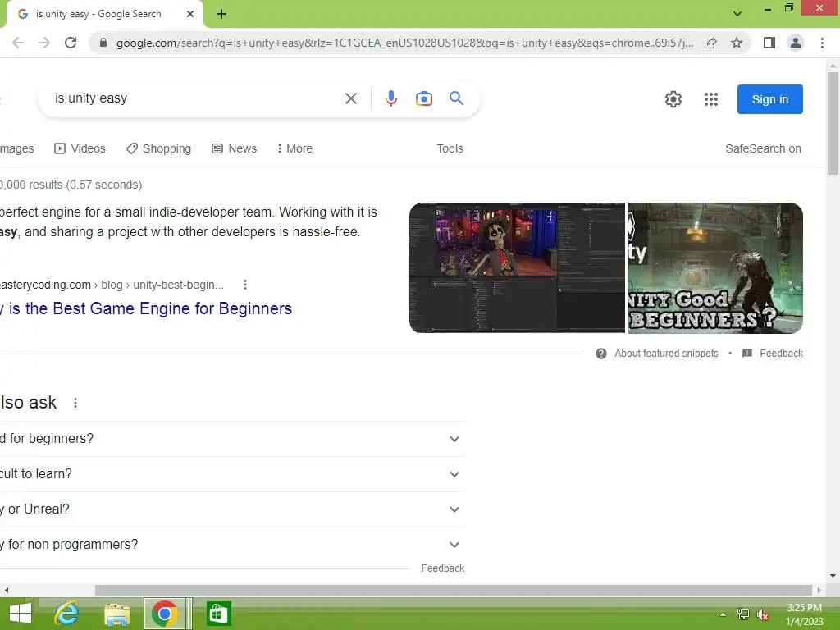840x630 pixels.
Task: Bookmark this page with the star icon
Action: tap(737, 43)
